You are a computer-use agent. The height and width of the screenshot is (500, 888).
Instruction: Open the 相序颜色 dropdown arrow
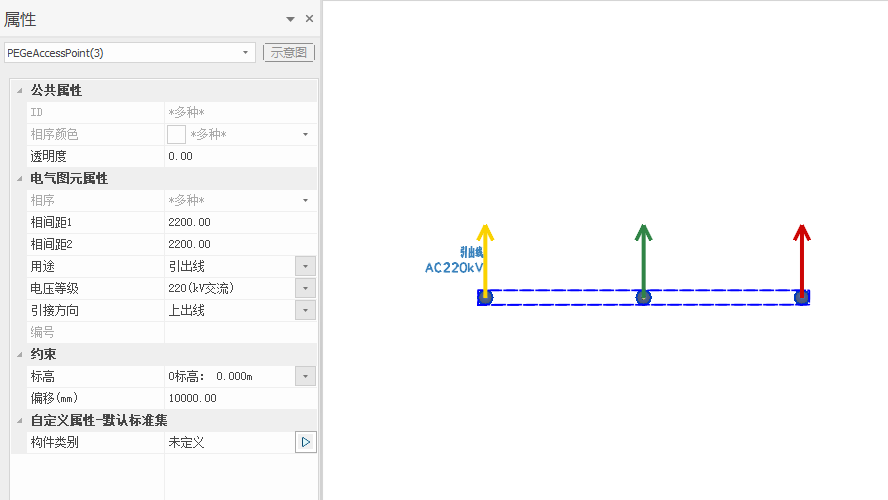click(305, 134)
